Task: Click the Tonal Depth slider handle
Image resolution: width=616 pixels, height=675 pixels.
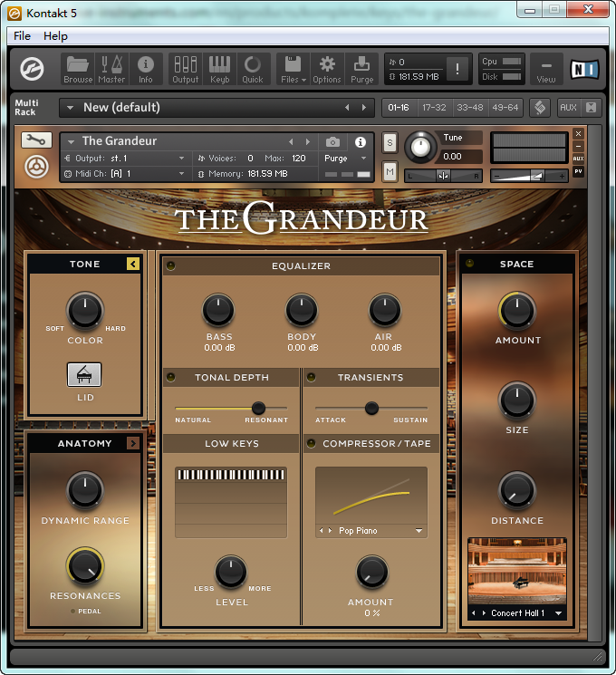Action: pos(258,408)
